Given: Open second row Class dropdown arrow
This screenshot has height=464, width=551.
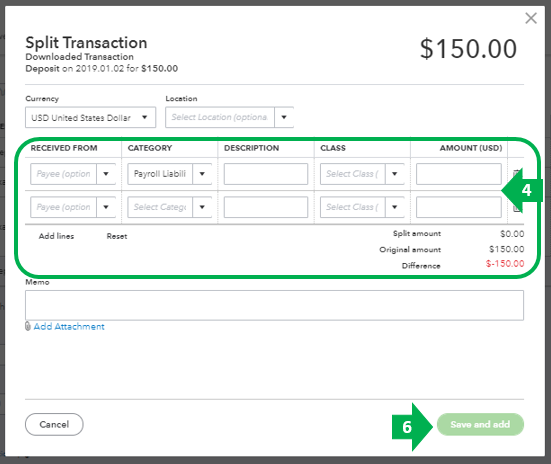Looking at the screenshot, I should [395, 207].
